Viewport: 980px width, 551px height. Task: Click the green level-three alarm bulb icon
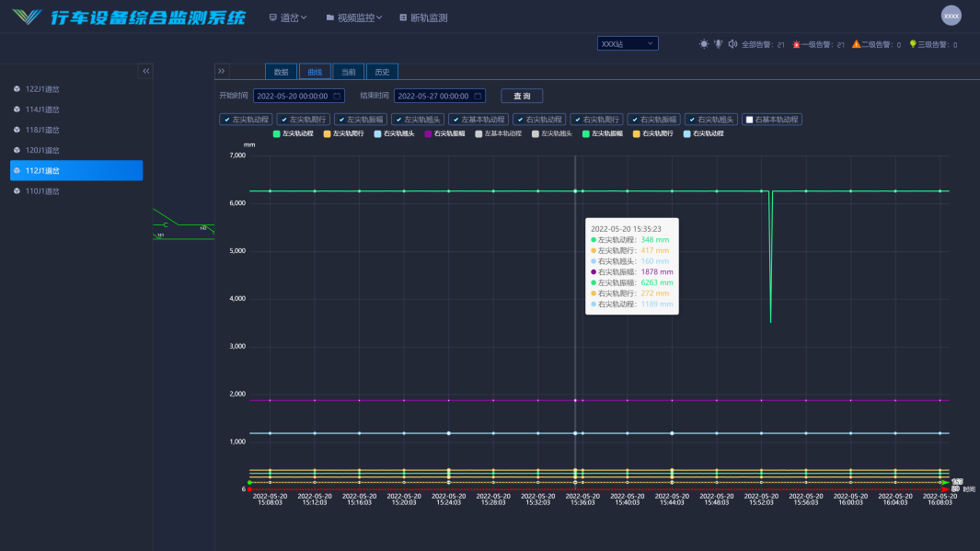point(913,44)
